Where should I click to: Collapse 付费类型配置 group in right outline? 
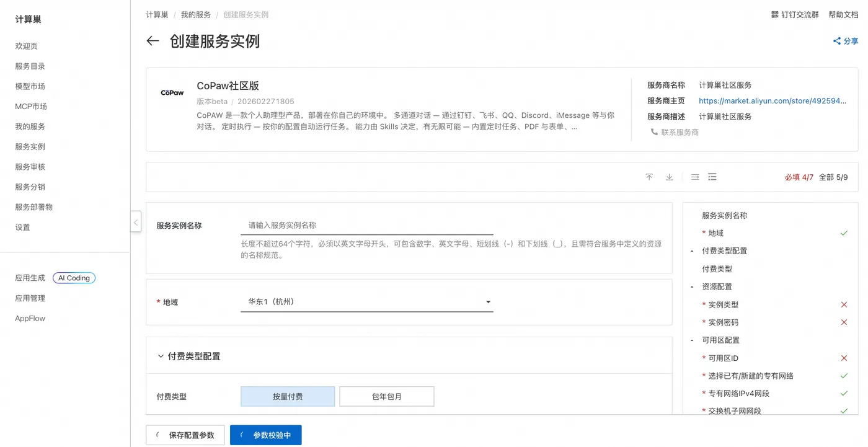click(692, 251)
